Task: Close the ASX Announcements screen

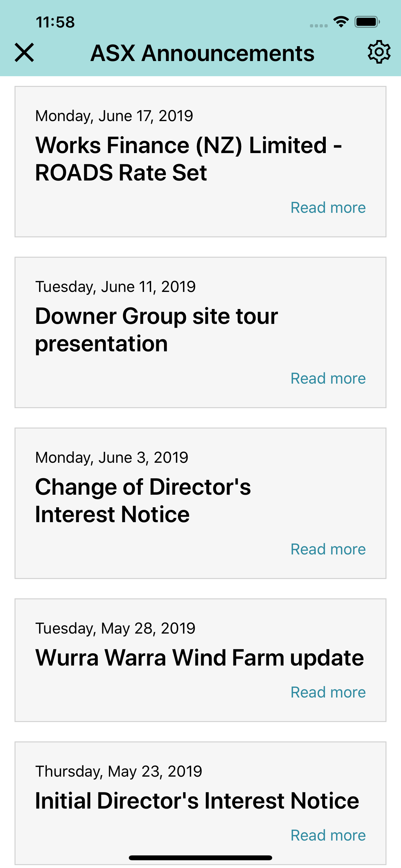Action: (24, 53)
